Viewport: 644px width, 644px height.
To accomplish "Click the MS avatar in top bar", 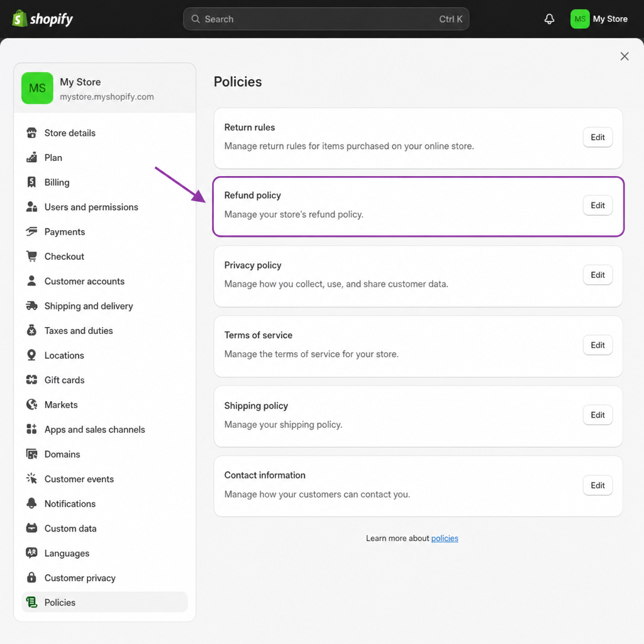I will click(x=579, y=19).
